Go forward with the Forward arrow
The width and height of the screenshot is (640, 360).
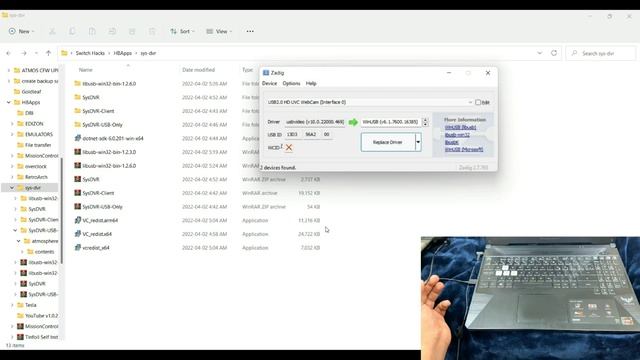click(24, 53)
